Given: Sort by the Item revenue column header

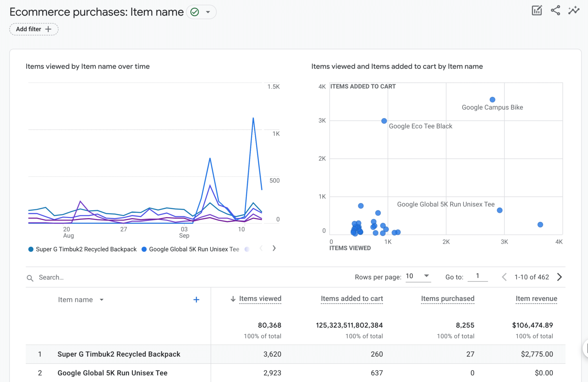Looking at the screenshot, I should coord(536,299).
